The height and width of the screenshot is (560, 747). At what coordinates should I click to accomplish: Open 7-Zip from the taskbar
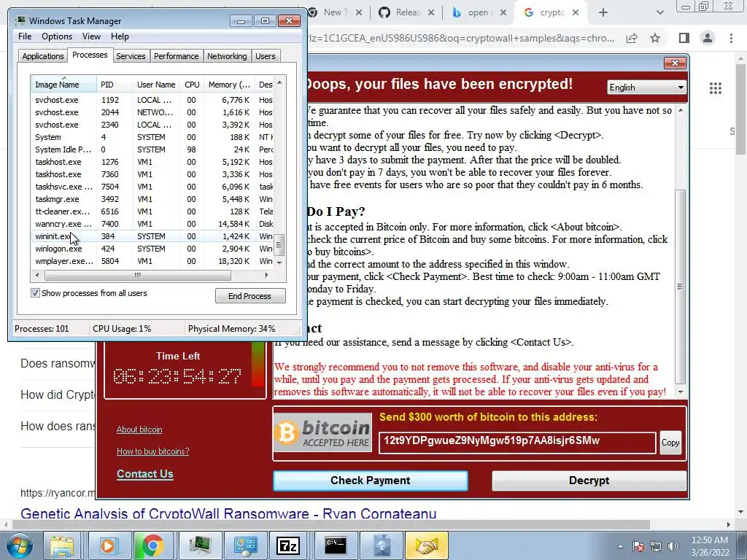(x=288, y=545)
